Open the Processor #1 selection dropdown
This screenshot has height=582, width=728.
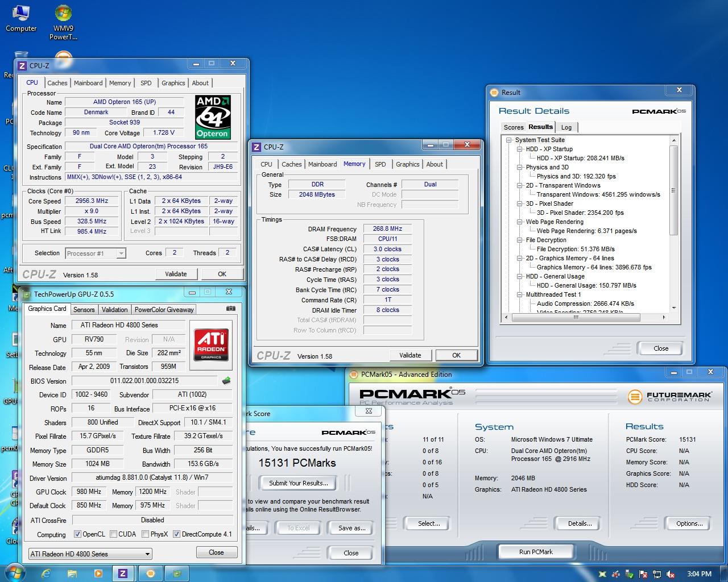[96, 253]
